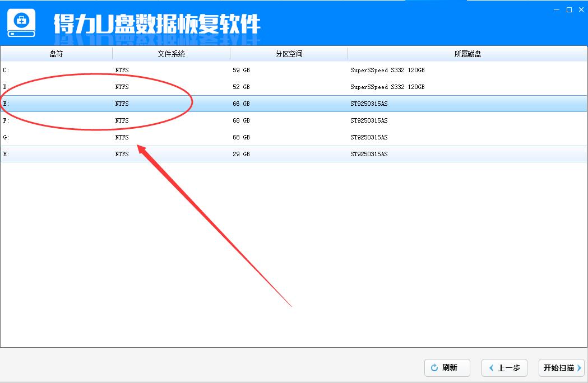588x383 pixels.
Task: Select the C: system drive row
Action: (294, 69)
